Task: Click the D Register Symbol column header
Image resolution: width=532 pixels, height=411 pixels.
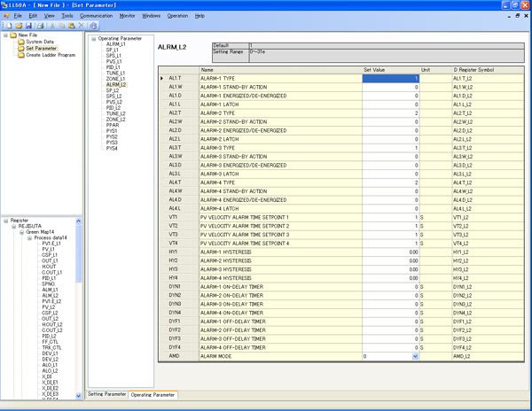Action: pyautogui.click(x=489, y=70)
